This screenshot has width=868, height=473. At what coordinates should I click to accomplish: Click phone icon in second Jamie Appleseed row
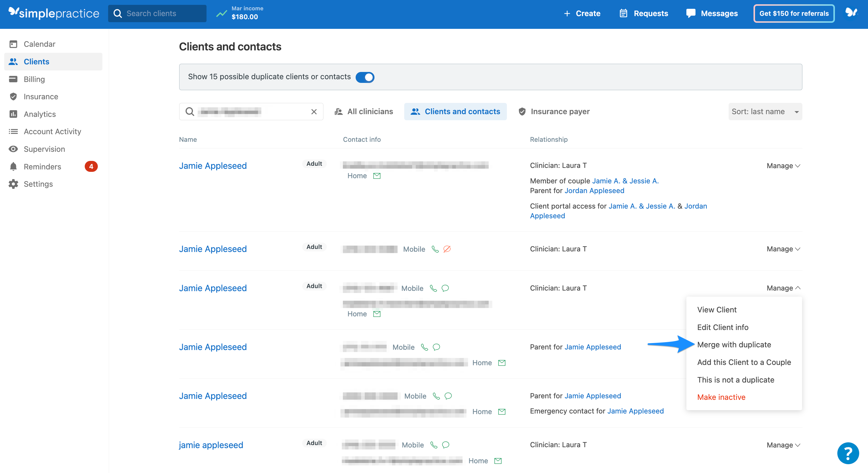pyautogui.click(x=435, y=249)
